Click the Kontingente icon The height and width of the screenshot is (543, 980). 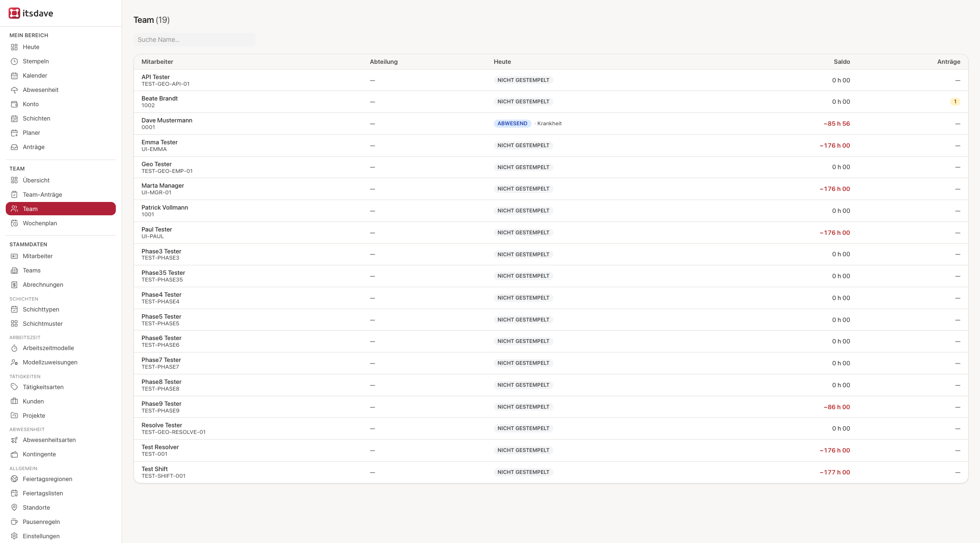[x=14, y=454]
